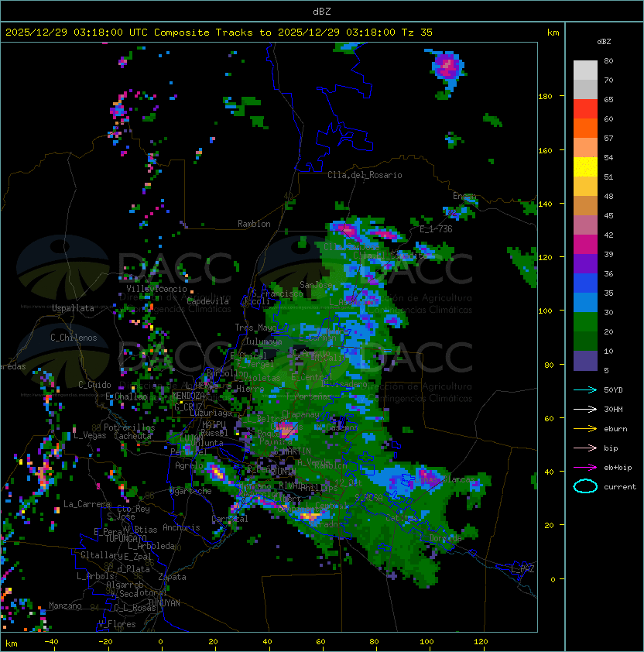Click the '50YD' legend label
The image size is (644, 652).
click(x=613, y=390)
